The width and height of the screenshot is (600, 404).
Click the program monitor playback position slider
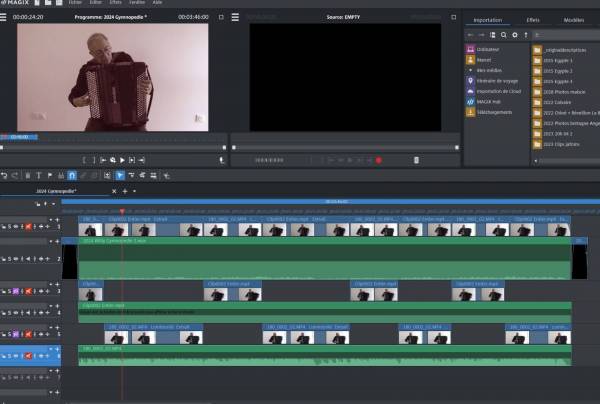click(x=113, y=147)
